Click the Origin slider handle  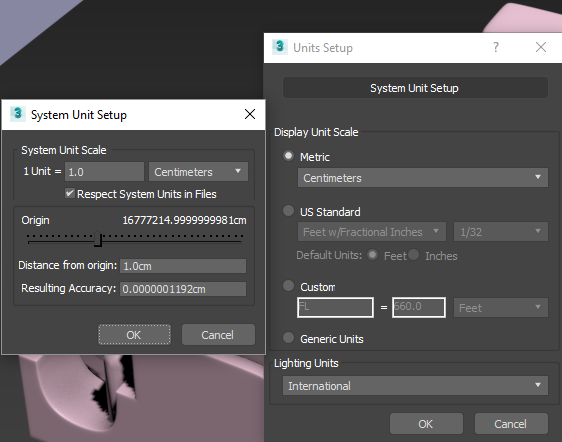(98, 239)
